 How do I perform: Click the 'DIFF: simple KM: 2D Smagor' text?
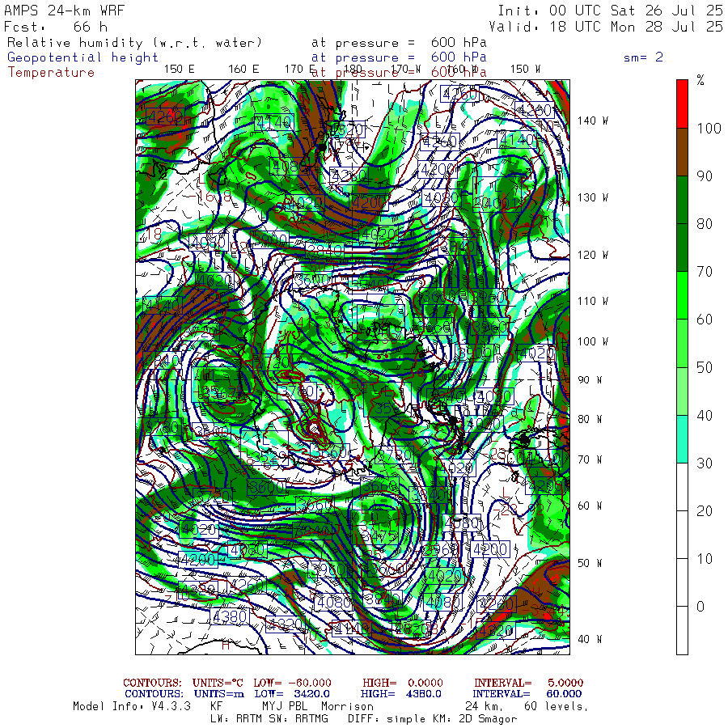coord(432,719)
